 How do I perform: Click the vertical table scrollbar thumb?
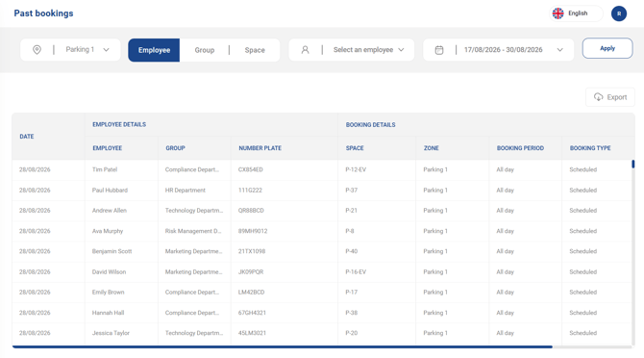tap(632, 164)
